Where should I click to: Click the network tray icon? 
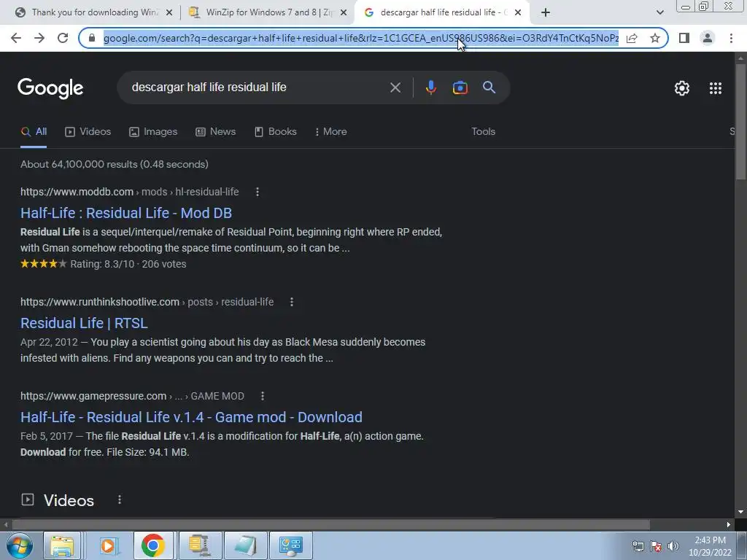638,546
